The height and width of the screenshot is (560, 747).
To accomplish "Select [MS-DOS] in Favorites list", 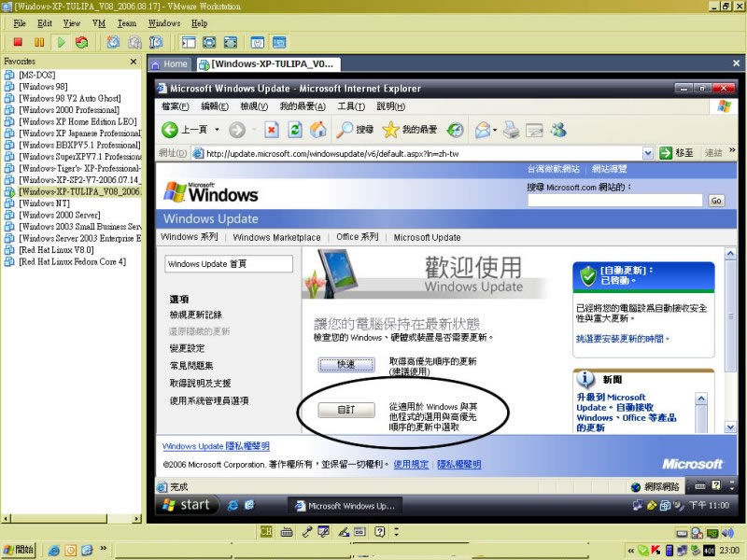I will pyautogui.click(x=37, y=75).
